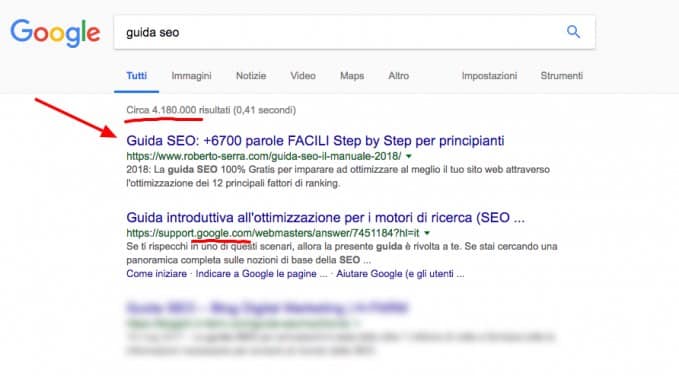Click snippet text starting '2018: La guida SEO'

pyautogui.click(x=338, y=176)
